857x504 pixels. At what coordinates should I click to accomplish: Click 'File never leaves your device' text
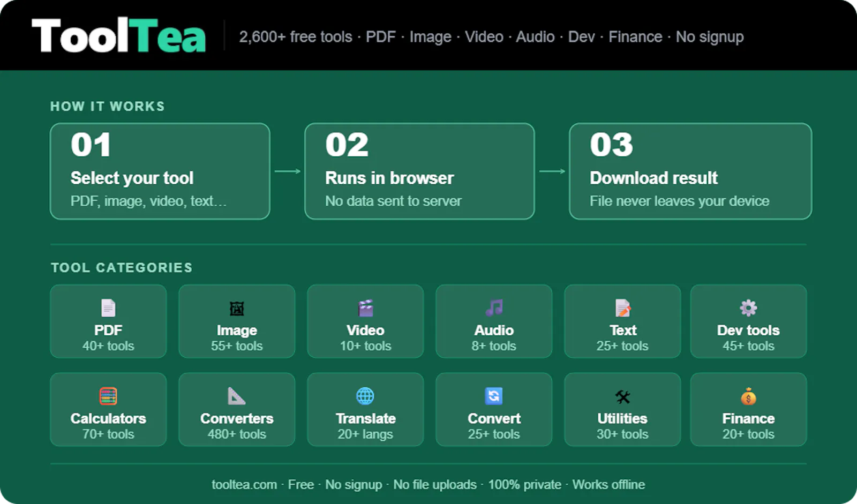pyautogui.click(x=679, y=201)
